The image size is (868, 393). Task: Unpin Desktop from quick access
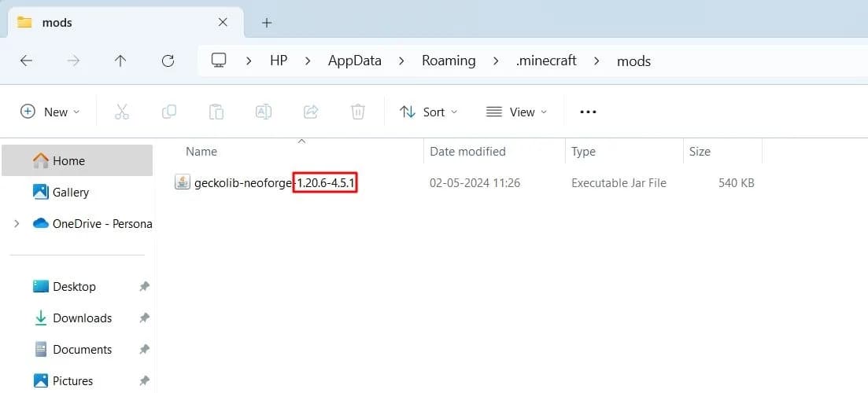[x=144, y=286]
